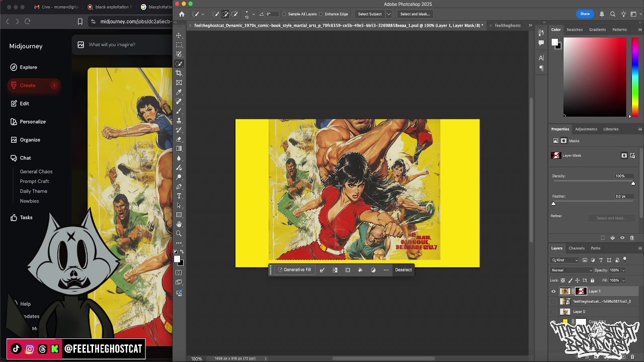Select the Brush tool
The height and width of the screenshot is (362, 644).
point(179,111)
